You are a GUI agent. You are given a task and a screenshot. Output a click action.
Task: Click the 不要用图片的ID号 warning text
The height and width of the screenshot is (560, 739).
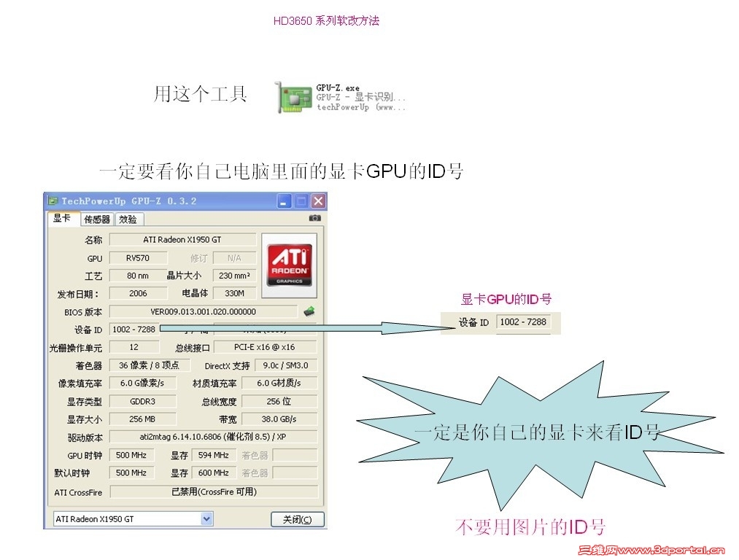coord(530,526)
